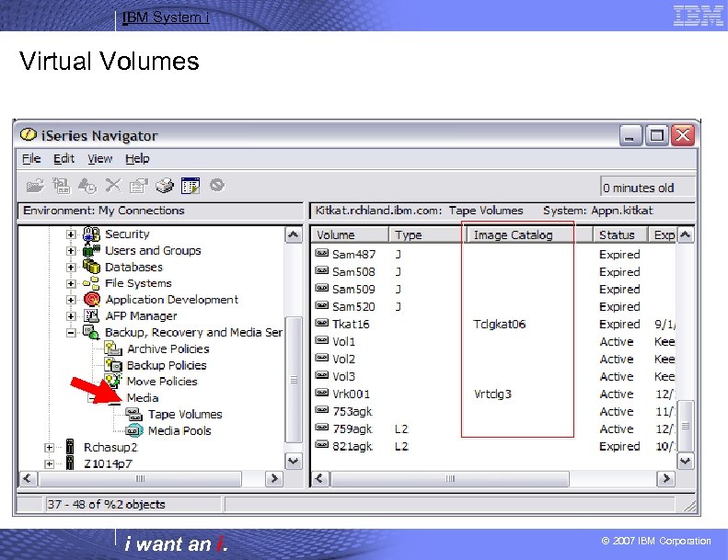This screenshot has width=728, height=560.
Task: Click the Tape Volumes tree icon
Action: click(133, 415)
